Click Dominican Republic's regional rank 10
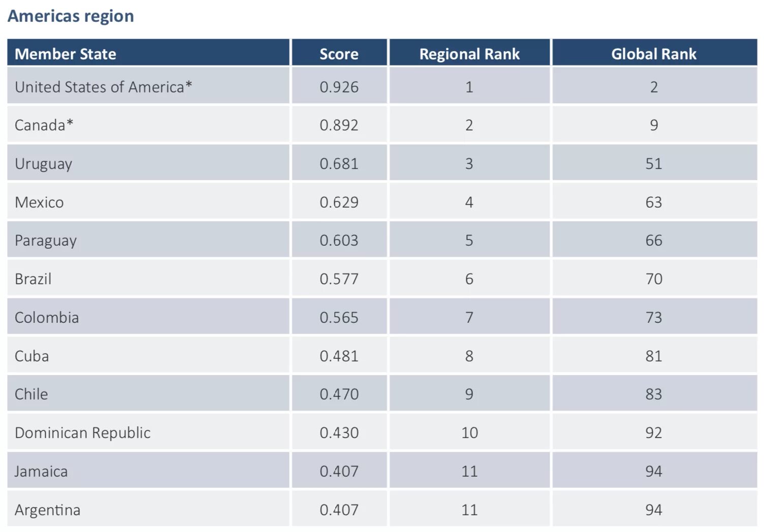Screen dimensions: 764x532 tap(469, 432)
